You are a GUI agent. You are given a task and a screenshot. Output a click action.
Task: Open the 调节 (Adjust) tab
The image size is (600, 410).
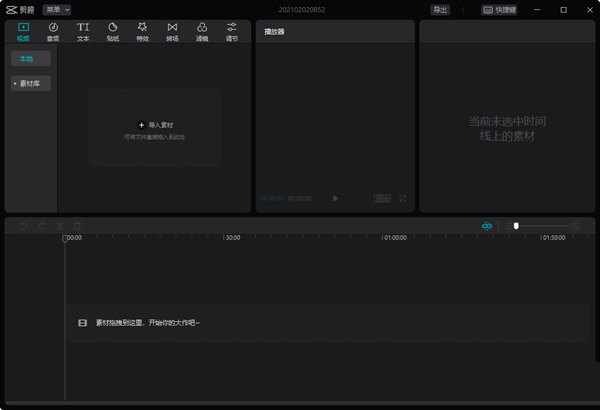(x=232, y=31)
